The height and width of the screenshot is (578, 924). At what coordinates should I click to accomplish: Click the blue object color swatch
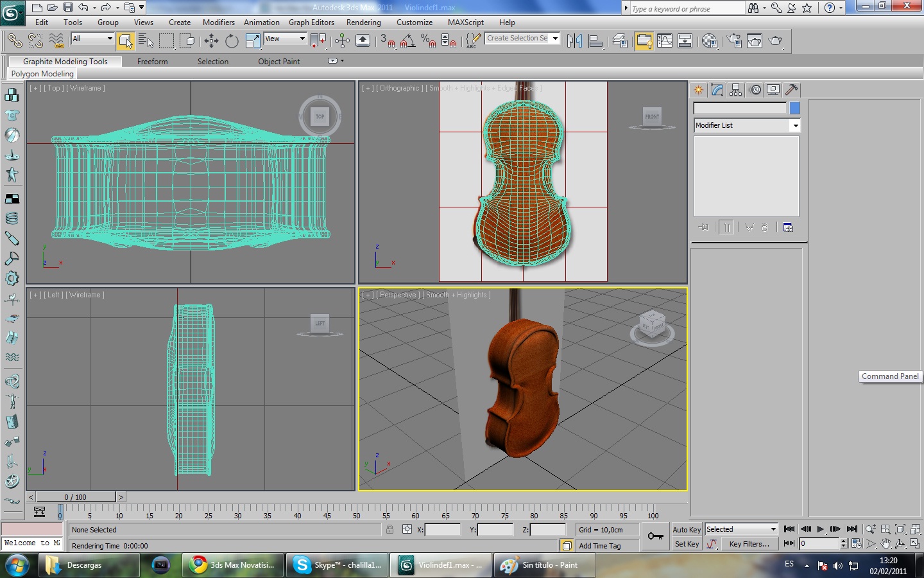794,108
